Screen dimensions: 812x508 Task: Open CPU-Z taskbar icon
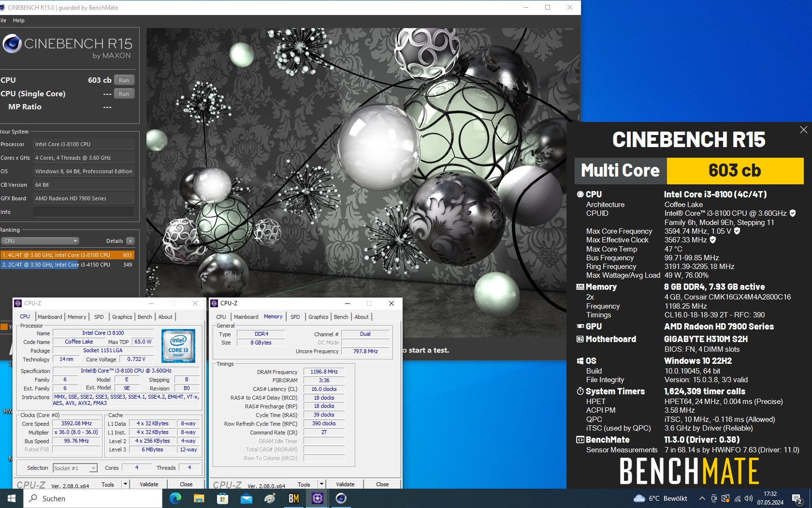pyautogui.click(x=317, y=498)
